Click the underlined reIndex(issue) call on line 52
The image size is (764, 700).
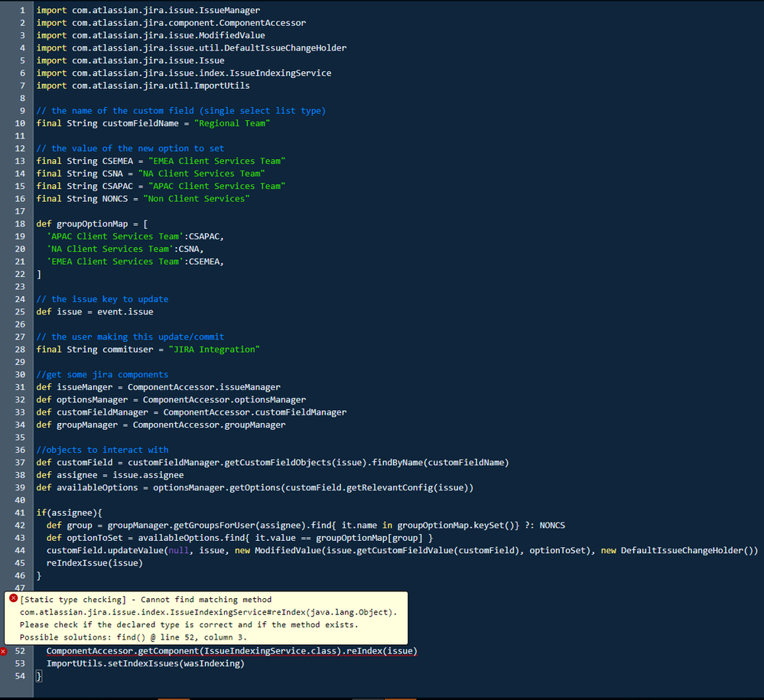tap(382, 651)
